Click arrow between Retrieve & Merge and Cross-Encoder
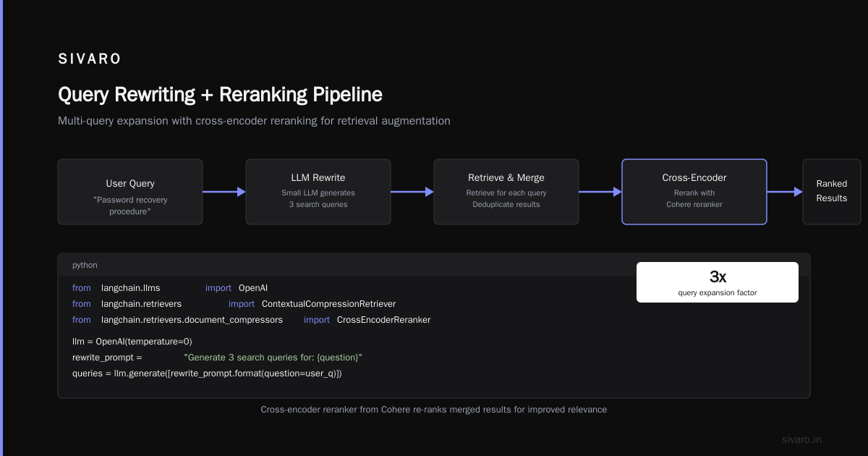 coord(600,192)
